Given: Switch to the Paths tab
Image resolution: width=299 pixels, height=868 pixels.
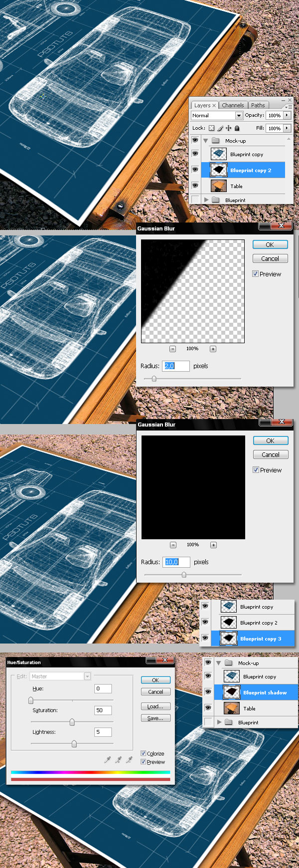Looking at the screenshot, I should (x=258, y=105).
